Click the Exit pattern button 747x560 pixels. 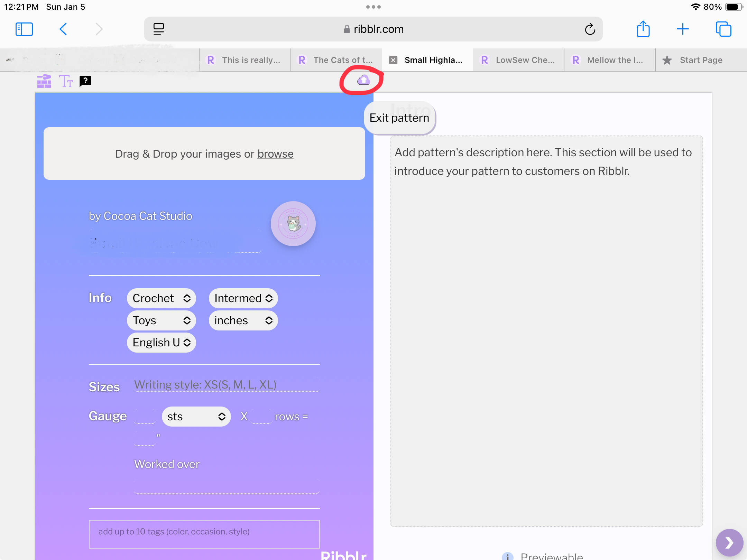(399, 118)
